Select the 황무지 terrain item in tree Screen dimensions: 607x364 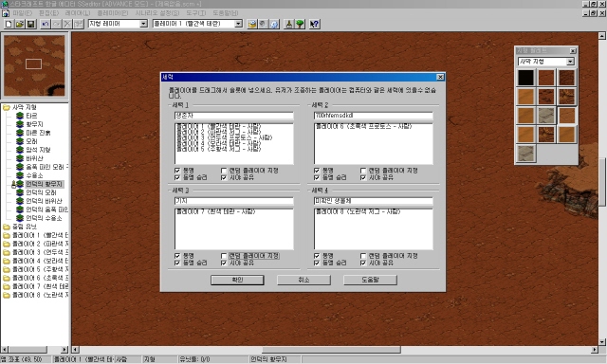[34, 124]
